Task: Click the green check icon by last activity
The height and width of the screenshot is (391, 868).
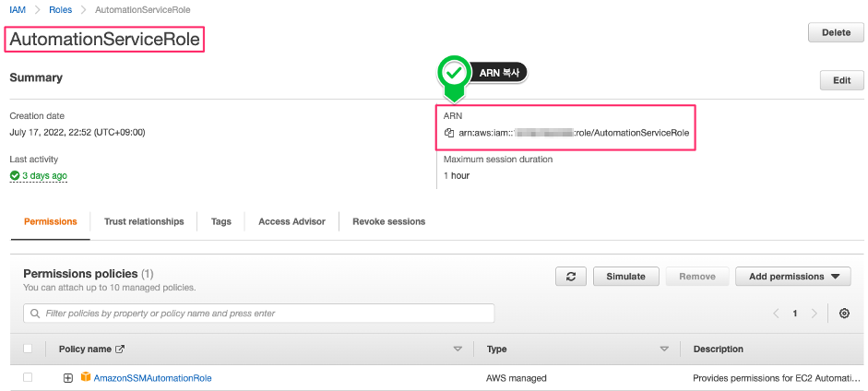Action: 15,176
